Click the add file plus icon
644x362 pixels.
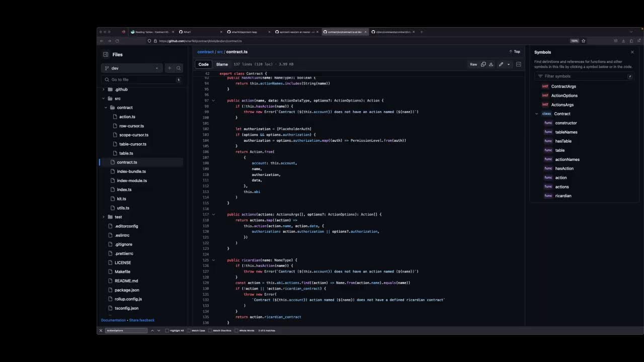pos(170,68)
